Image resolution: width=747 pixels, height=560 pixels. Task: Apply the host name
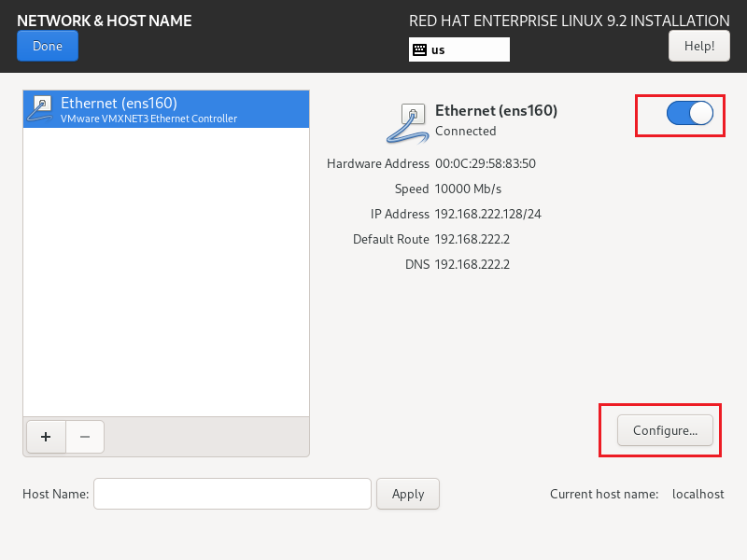coord(408,494)
